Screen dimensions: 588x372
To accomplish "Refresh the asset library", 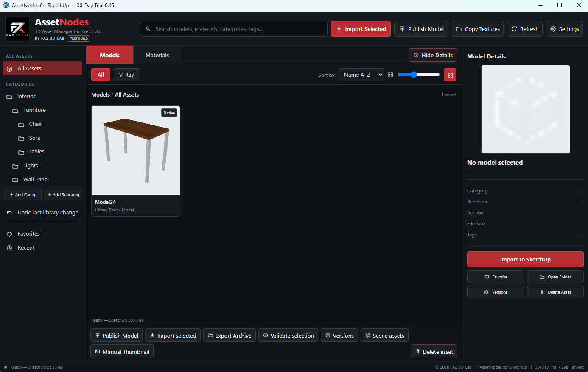I will pyautogui.click(x=525, y=29).
